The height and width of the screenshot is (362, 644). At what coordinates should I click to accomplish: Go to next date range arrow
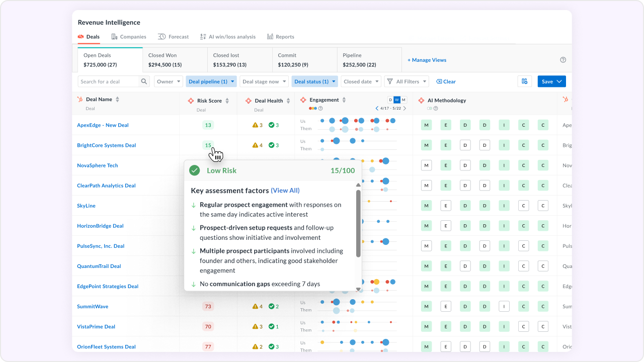405,109
